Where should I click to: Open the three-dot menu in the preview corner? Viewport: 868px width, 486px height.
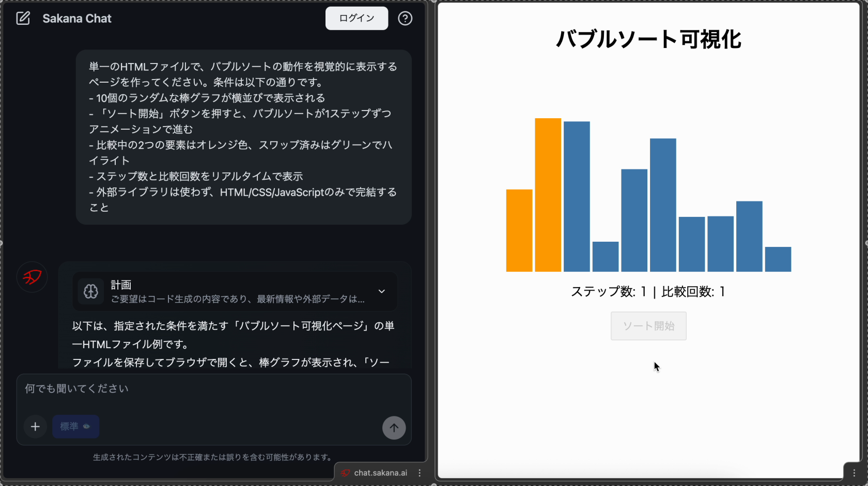[853, 472]
